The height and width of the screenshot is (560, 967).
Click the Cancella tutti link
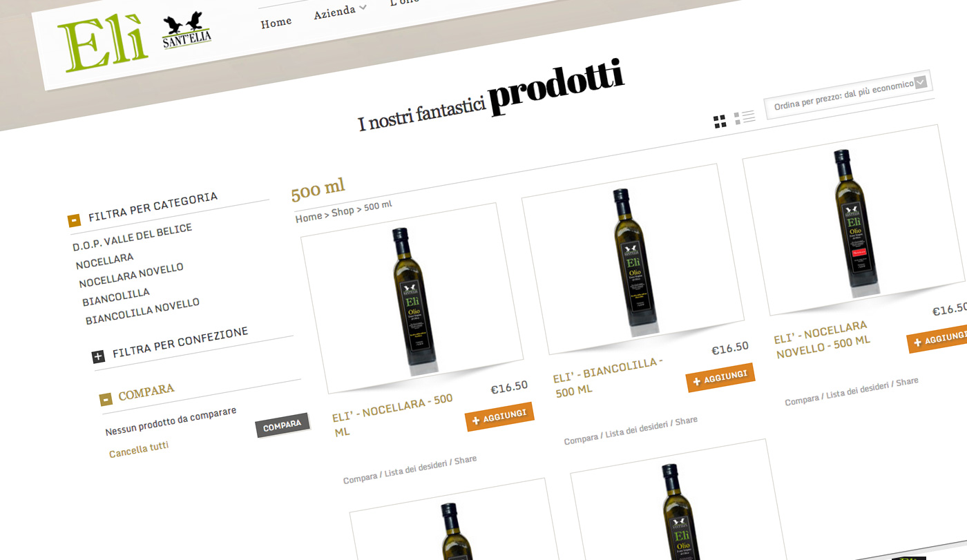point(139,449)
